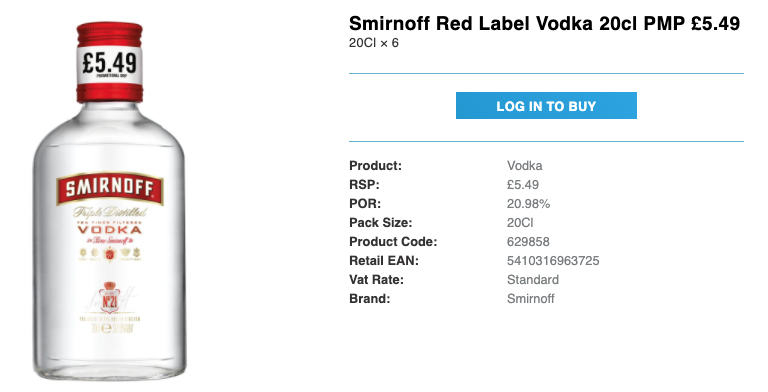Image resolution: width=768 pixels, height=392 pixels.
Task: Click the Brand label
Action: (x=370, y=298)
